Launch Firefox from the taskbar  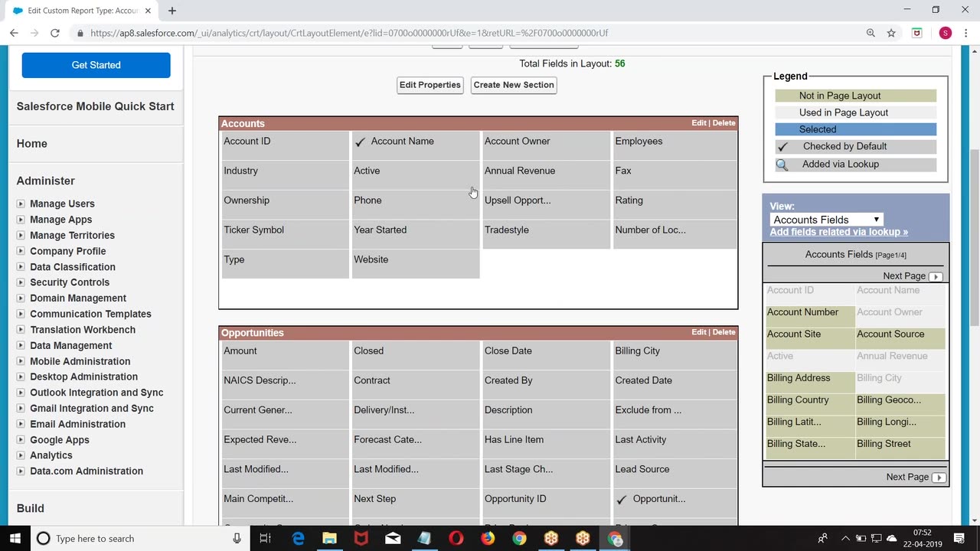[x=488, y=539]
